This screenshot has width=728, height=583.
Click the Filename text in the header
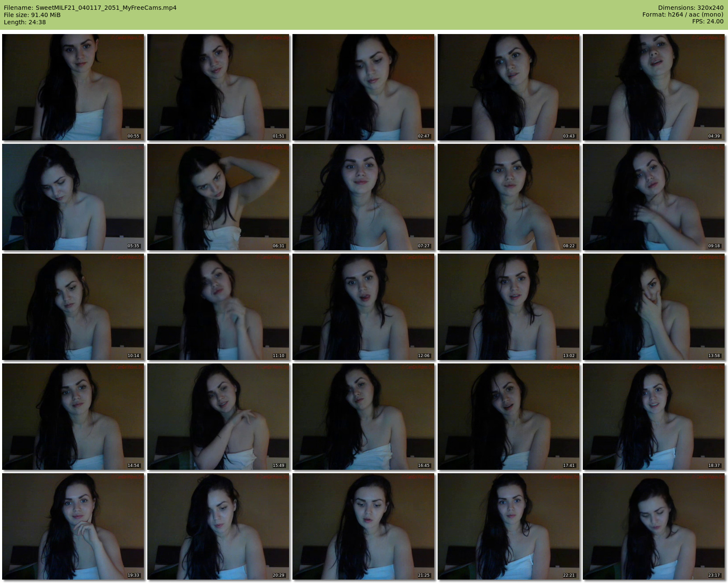(90, 8)
